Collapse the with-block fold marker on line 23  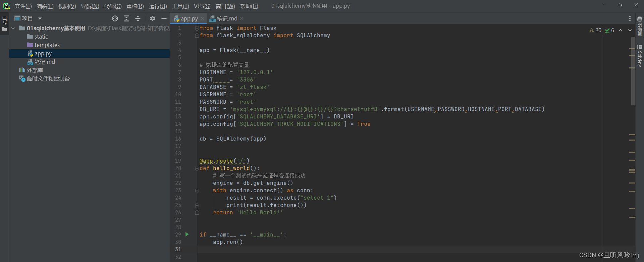coord(197,191)
